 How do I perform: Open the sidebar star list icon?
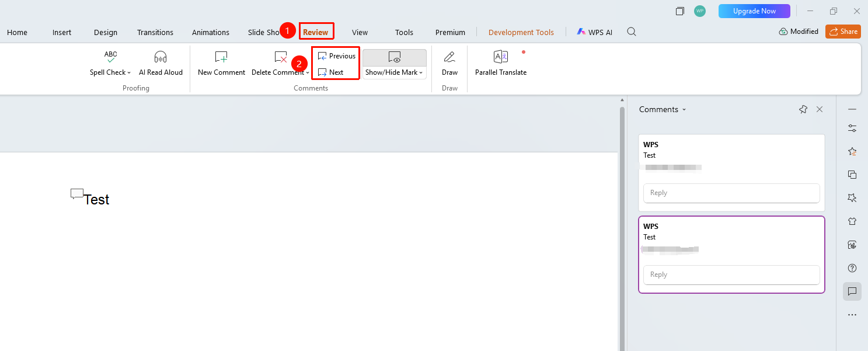coord(852,151)
